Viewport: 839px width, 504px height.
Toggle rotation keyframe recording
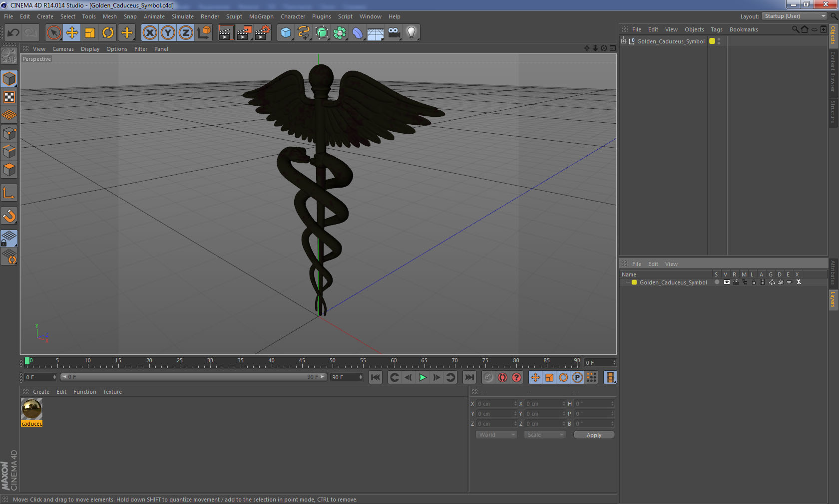click(563, 377)
